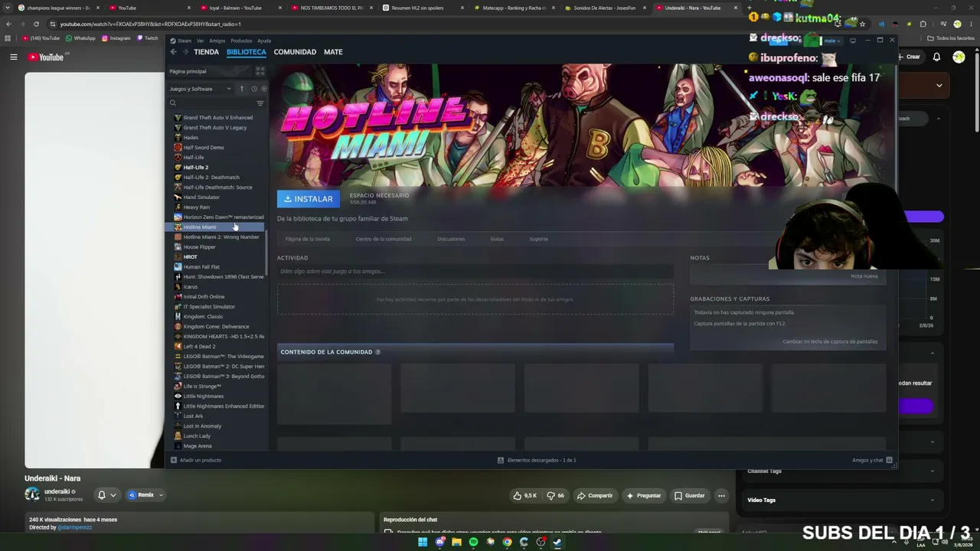Image resolution: width=980 pixels, height=551 pixels.
Task: Open the BIBLIOTECA tab in Steam
Action: tap(247, 52)
